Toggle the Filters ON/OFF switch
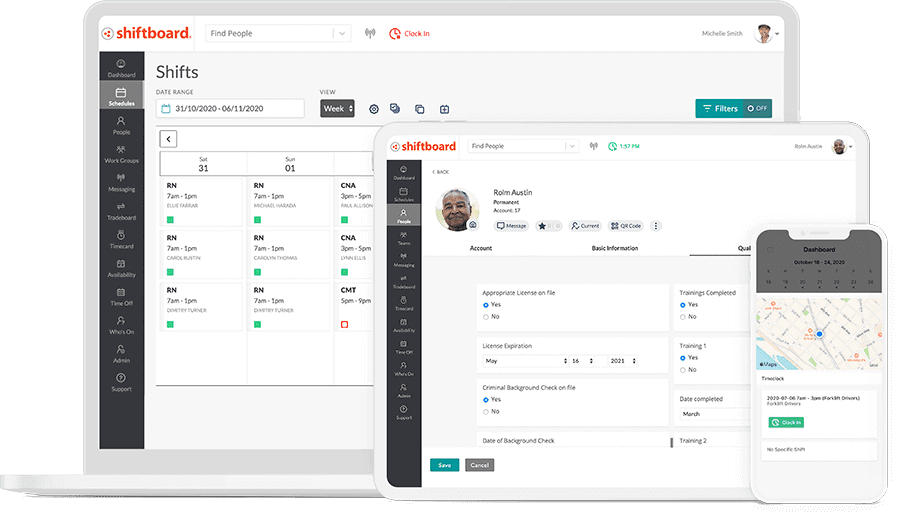Viewport: 900px width, 515px height. tap(757, 109)
